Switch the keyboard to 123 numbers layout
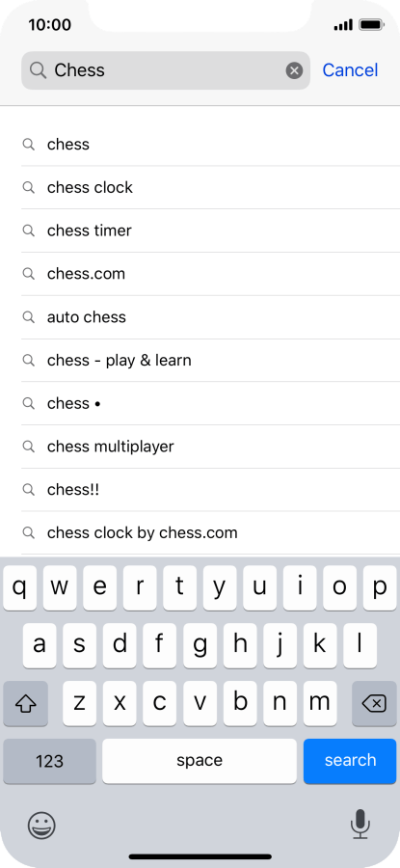This screenshot has height=868, width=400. [x=50, y=761]
